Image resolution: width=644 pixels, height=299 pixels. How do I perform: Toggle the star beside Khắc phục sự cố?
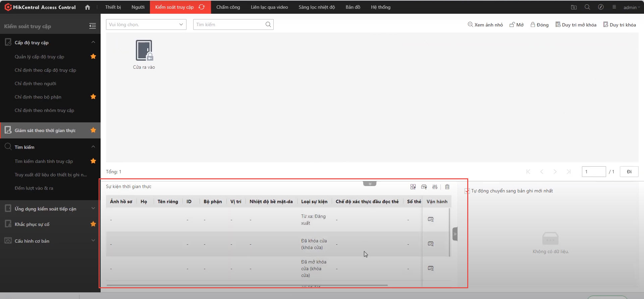tap(93, 224)
